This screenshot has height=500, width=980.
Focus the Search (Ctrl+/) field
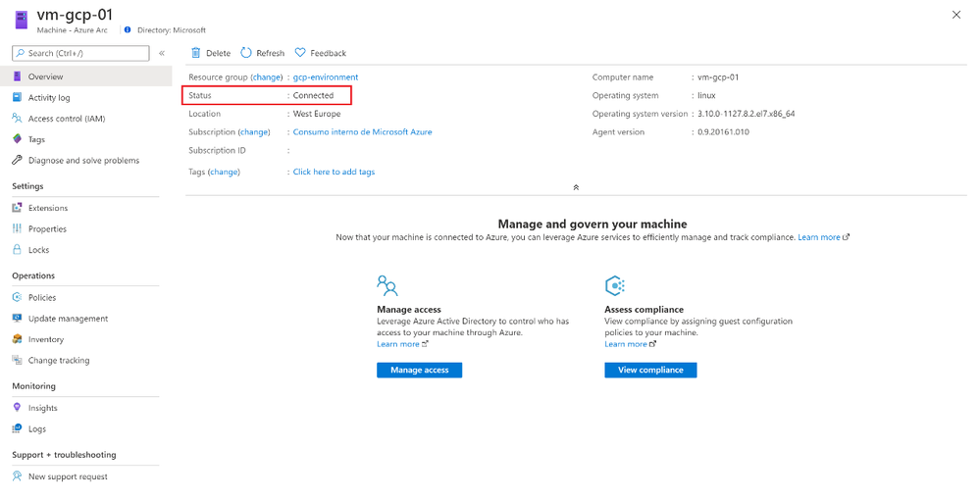pyautogui.click(x=80, y=53)
